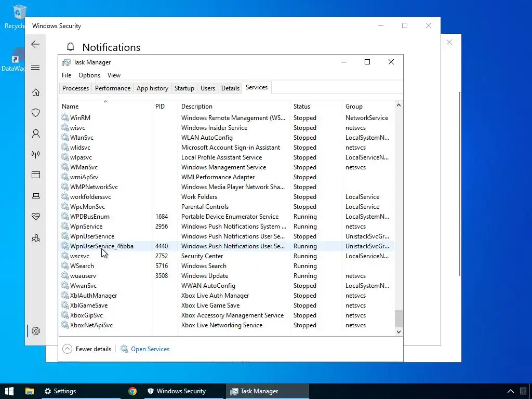Switch to the Users tab

pos(208,88)
